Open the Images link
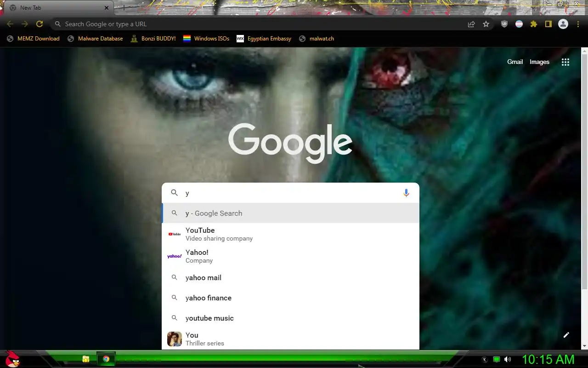 pyautogui.click(x=539, y=62)
